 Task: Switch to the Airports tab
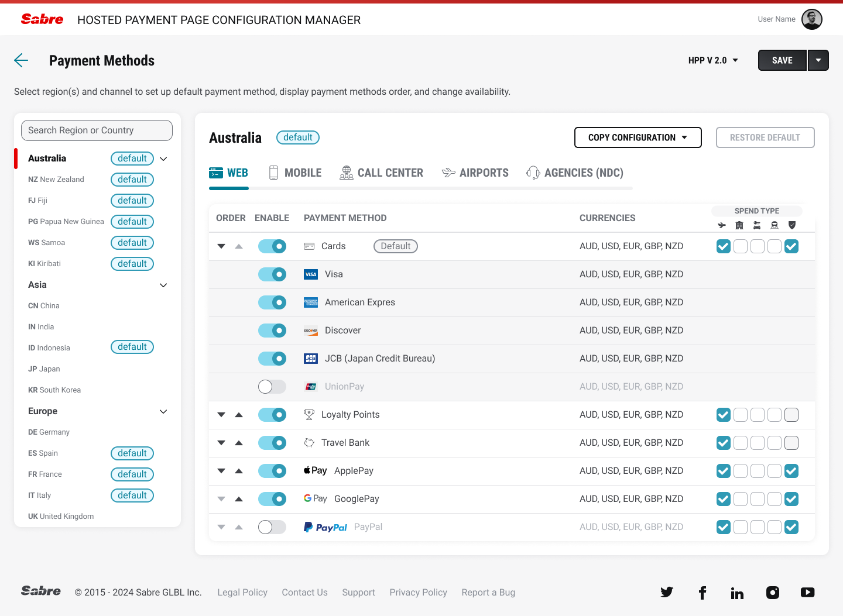(475, 173)
